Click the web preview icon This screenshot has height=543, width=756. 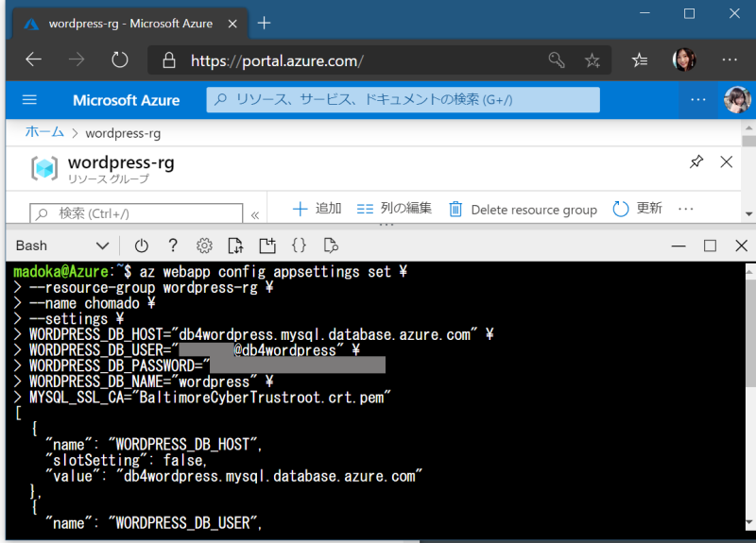point(330,246)
